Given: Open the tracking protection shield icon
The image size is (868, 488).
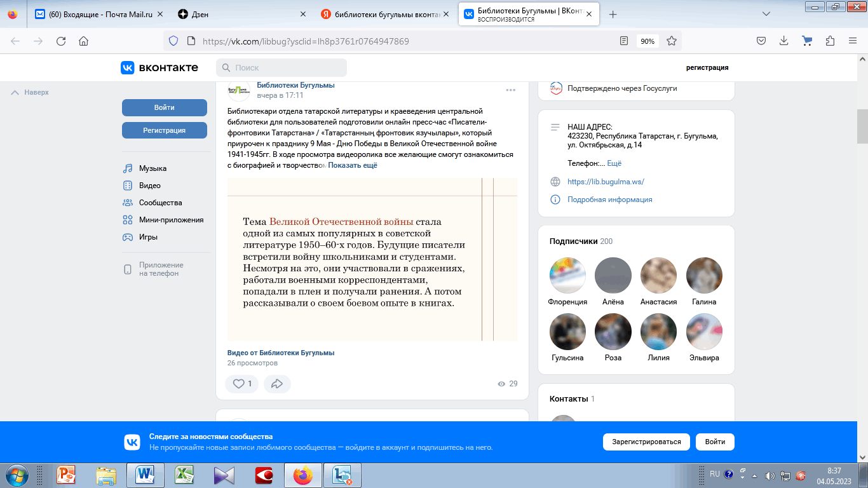Looking at the screenshot, I should pos(173,41).
